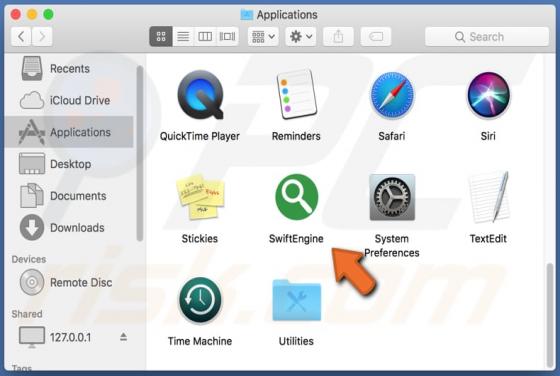Click the Utilities label
This screenshot has height=376, width=560.
[296, 341]
